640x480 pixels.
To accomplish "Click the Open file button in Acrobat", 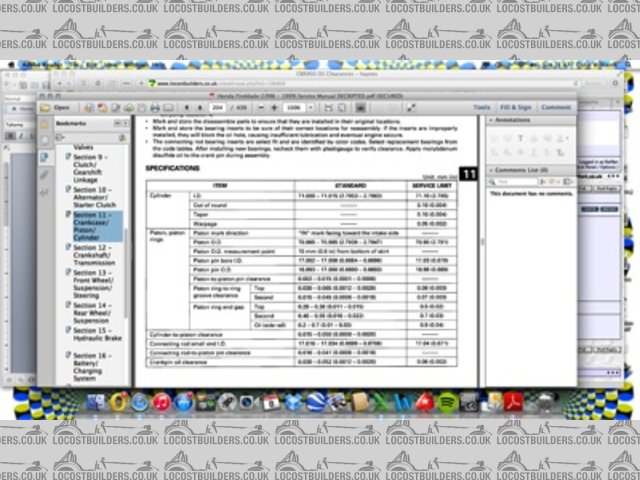I will (x=57, y=107).
